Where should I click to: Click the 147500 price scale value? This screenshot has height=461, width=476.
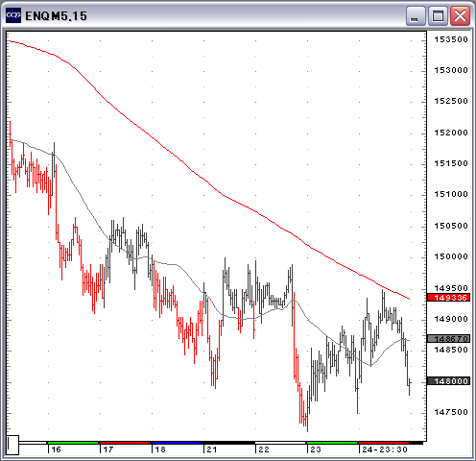451,412
